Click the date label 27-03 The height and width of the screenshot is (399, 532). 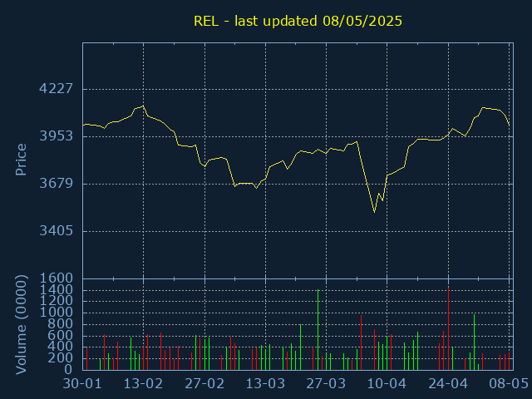[326, 384]
